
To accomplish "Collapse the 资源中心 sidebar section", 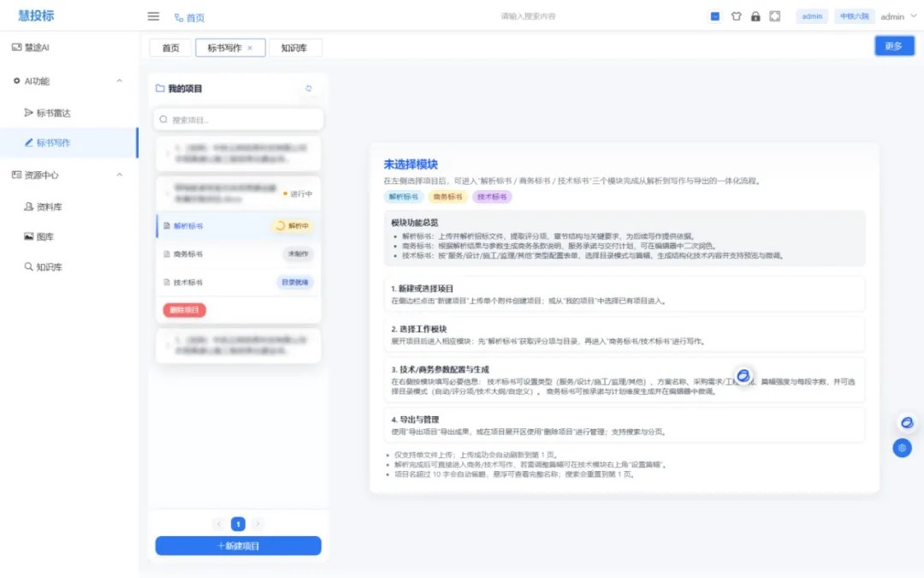I will [x=119, y=175].
